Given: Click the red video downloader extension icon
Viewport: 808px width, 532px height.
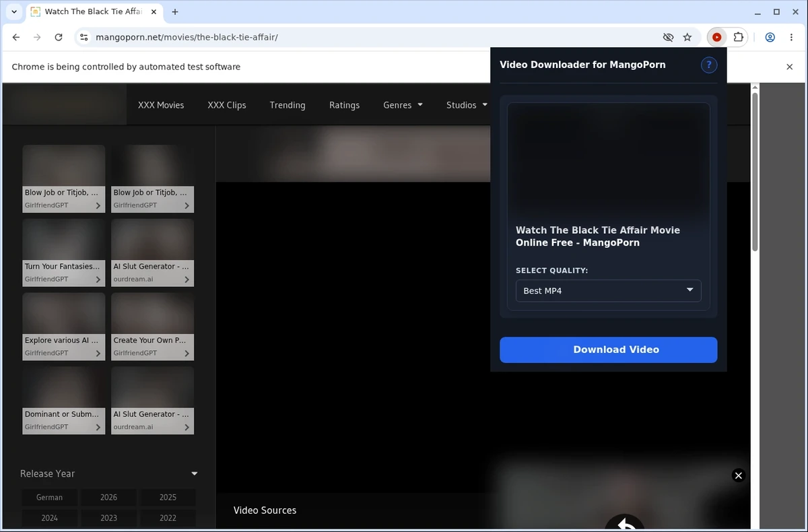Looking at the screenshot, I should (716, 38).
